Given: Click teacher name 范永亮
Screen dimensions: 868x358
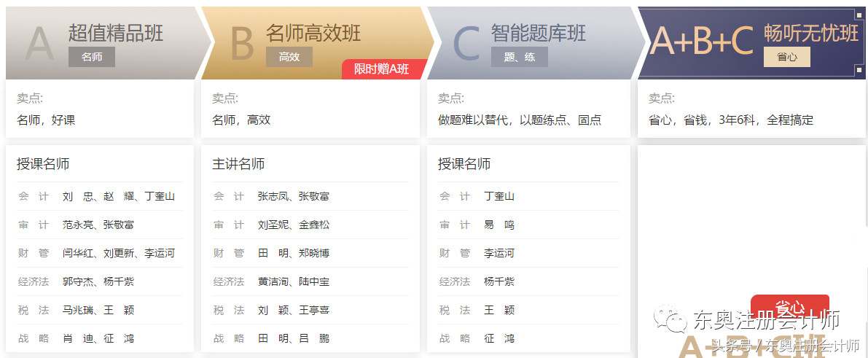Looking at the screenshot, I should (78, 225).
